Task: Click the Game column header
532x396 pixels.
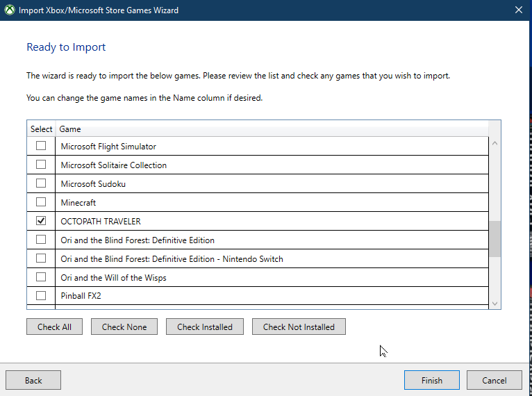Action: click(x=272, y=129)
